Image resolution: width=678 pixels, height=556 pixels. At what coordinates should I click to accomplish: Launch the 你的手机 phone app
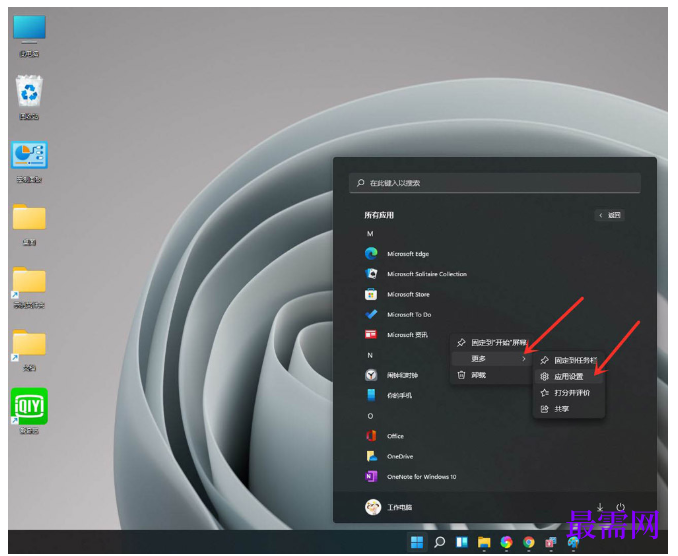pos(388,395)
